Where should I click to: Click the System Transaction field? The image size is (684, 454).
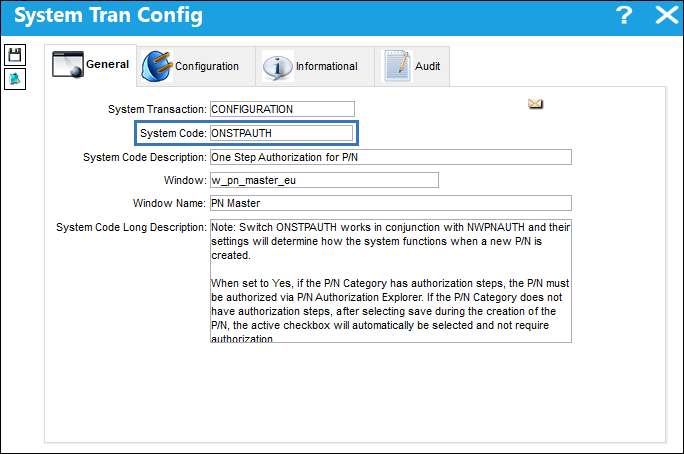pyautogui.click(x=282, y=109)
